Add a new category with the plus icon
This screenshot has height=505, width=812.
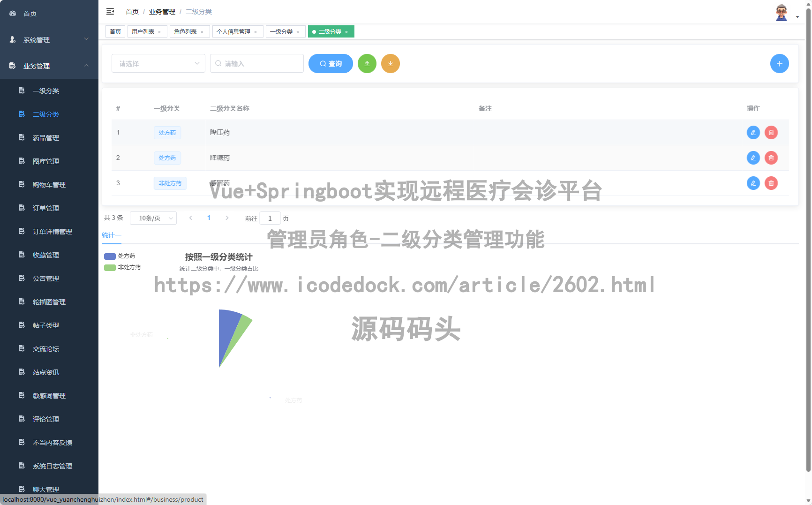tap(780, 63)
